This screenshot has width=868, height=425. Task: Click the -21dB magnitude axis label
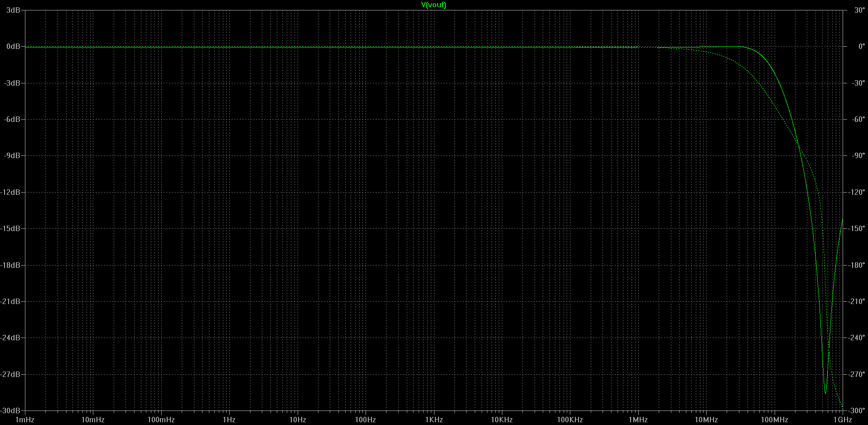click(10, 301)
